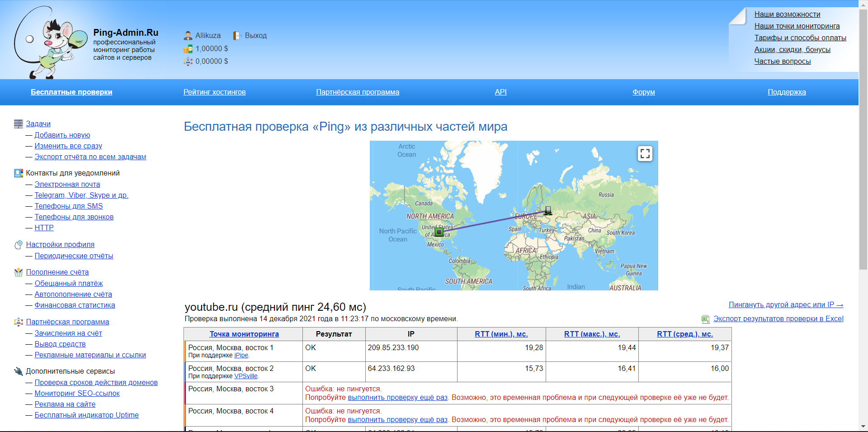Open Проверка сроков действия доменов link
Viewport: 868px width, 432px height.
click(96, 383)
